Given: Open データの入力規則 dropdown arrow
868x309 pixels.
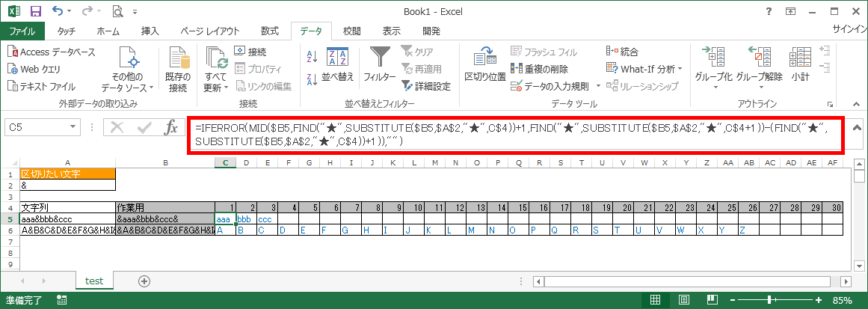Looking at the screenshot, I should click(x=598, y=86).
